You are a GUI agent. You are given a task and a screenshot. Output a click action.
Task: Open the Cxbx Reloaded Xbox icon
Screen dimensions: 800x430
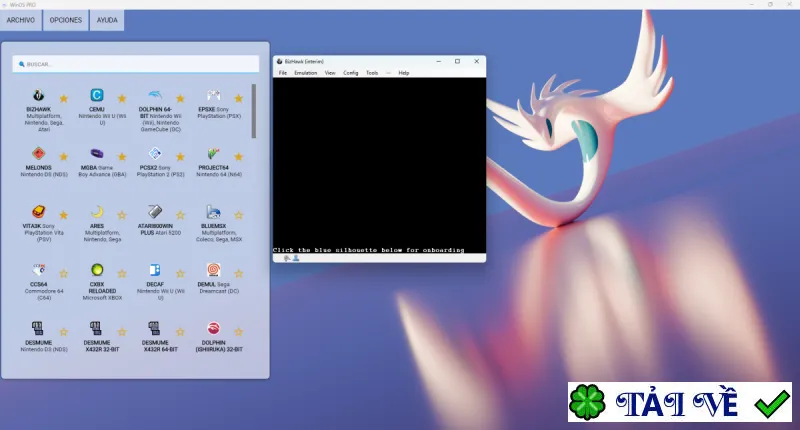(x=97, y=270)
